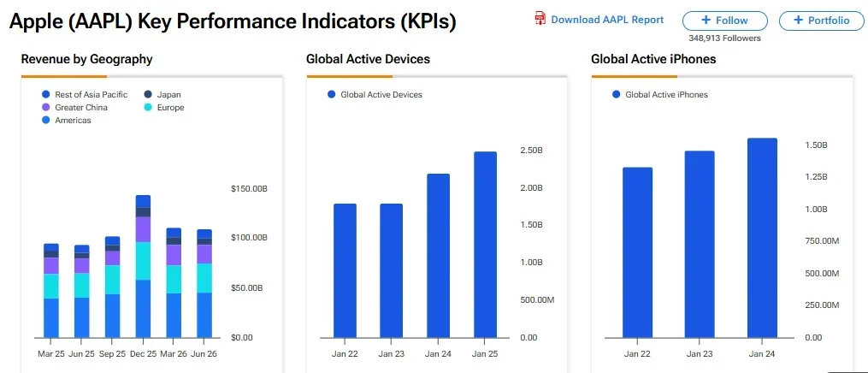Screen dimensions: 868x373
Task: Select the Jun 25 revenue bar
Action: click(82, 292)
